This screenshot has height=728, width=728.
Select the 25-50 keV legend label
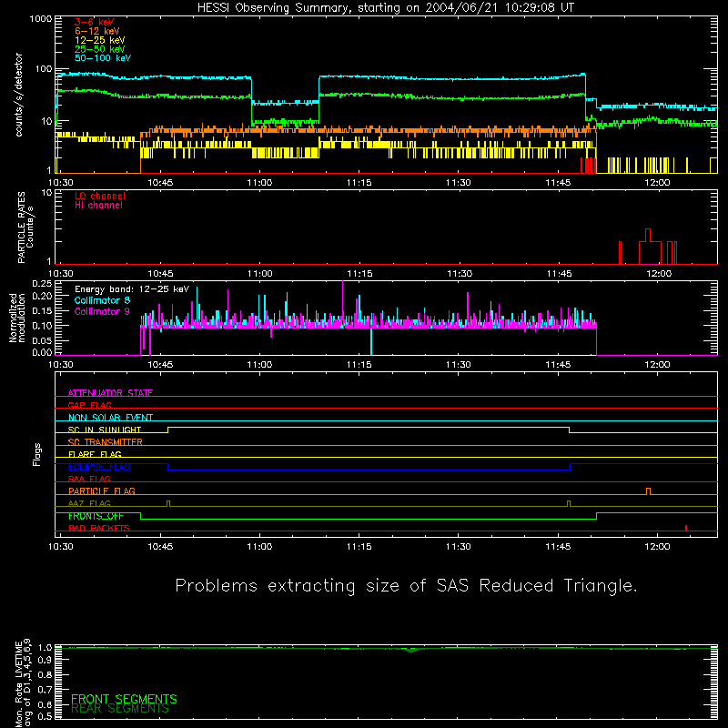(x=99, y=49)
